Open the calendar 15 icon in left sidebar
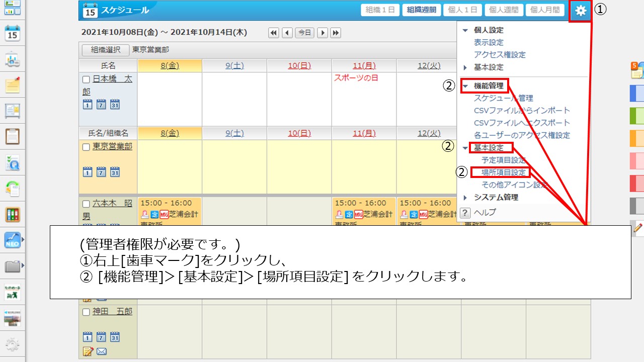The image size is (644, 362). [13, 34]
